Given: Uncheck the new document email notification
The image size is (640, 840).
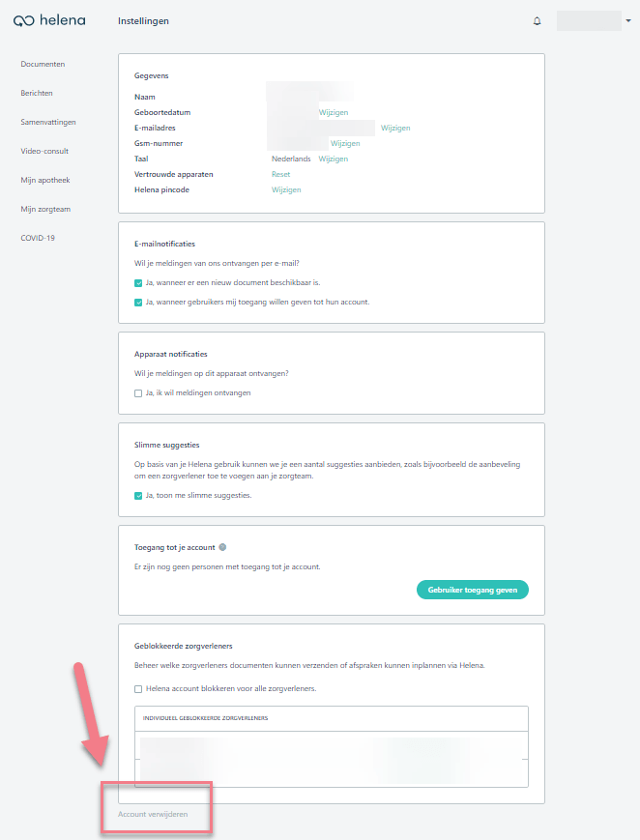Looking at the screenshot, I should pyautogui.click(x=138, y=283).
